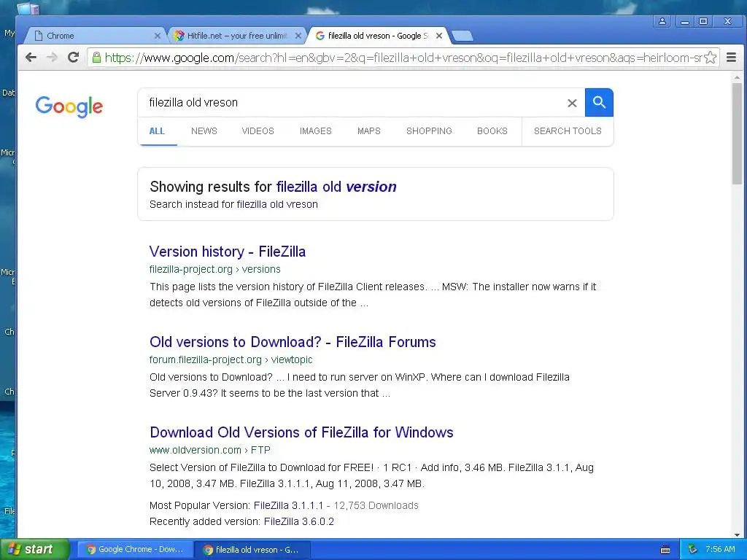This screenshot has width=747, height=560.
Task: Click the scrollbar down arrow
Action: [x=737, y=534]
